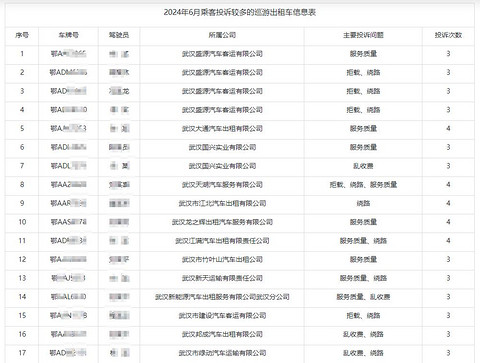Click the plate number starting '鄂ADL' in row 7
480x363 pixels.
click(x=69, y=166)
